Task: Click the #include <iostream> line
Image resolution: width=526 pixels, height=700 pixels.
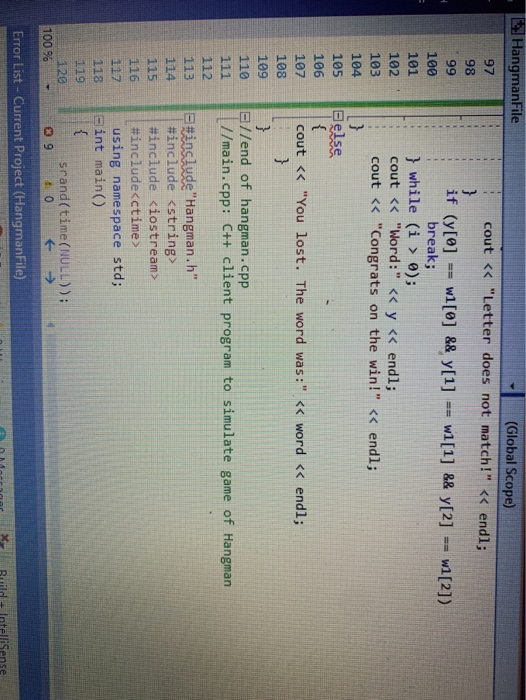Action: [x=152, y=204]
